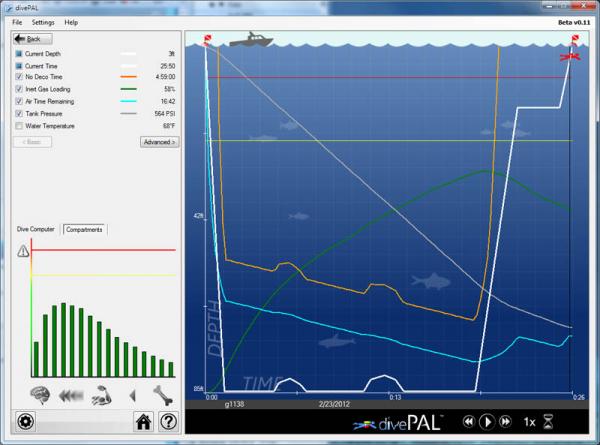The height and width of the screenshot is (445, 600).
Task: Click the dive date 2/23/2012
Action: coord(334,404)
